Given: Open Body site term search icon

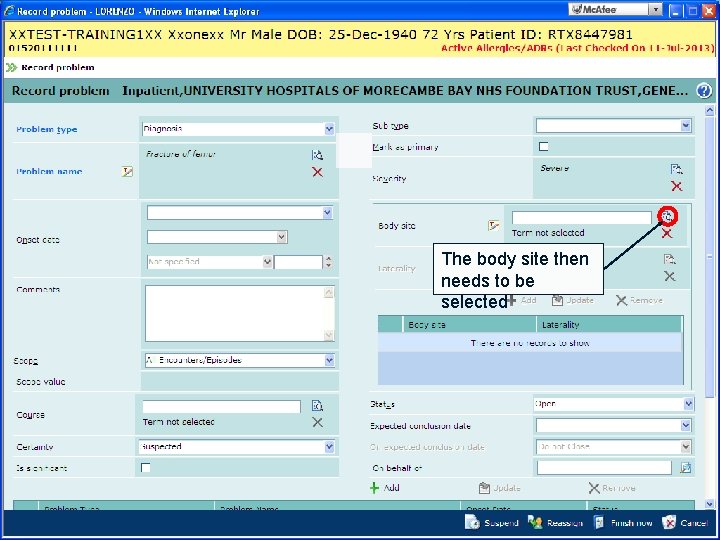Looking at the screenshot, I should [x=667, y=216].
